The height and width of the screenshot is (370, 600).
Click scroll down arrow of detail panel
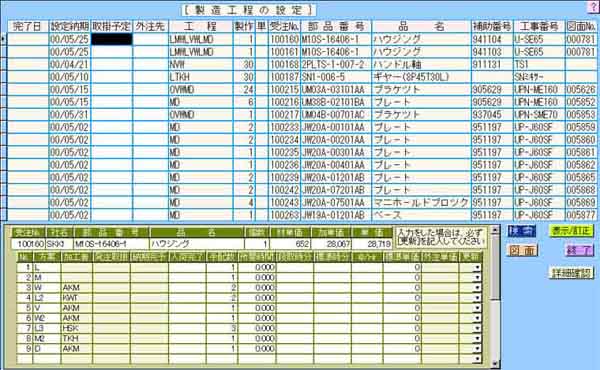[x=495, y=363]
